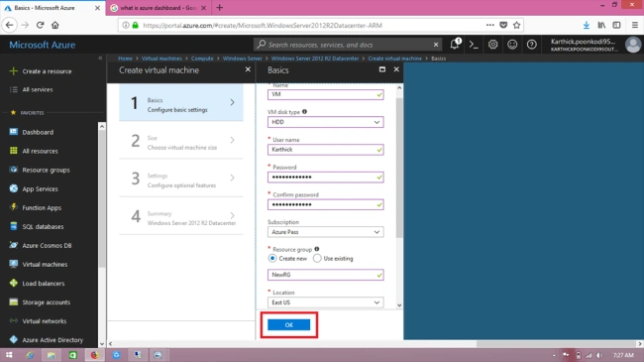Clear the search box with the X
Image resolution: width=644 pixels, height=362 pixels.
(x=436, y=45)
